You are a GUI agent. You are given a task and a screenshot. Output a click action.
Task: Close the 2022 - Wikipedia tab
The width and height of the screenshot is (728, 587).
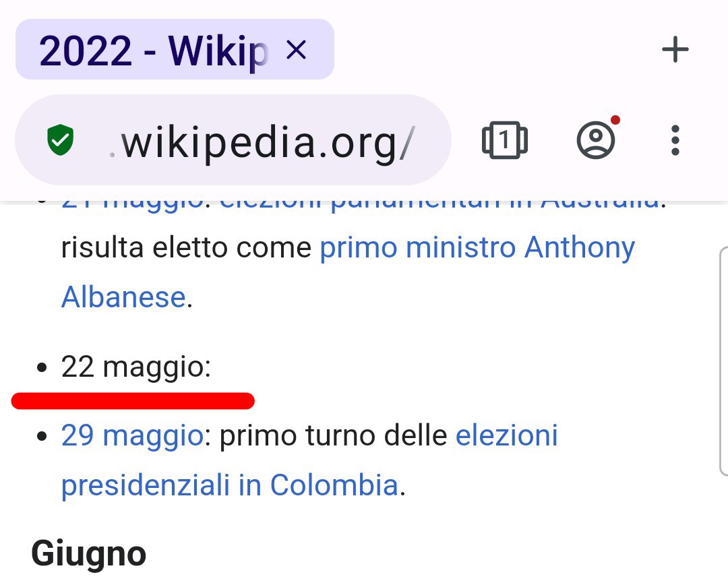[x=296, y=50]
